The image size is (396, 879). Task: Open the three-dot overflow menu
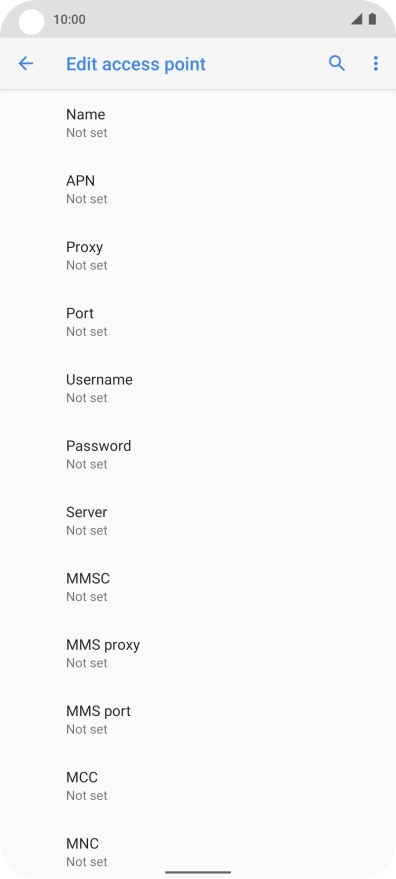point(376,63)
